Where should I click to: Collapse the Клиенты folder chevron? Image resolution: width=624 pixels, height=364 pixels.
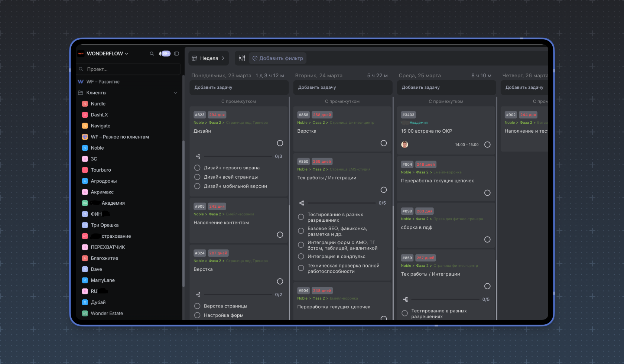coord(175,93)
